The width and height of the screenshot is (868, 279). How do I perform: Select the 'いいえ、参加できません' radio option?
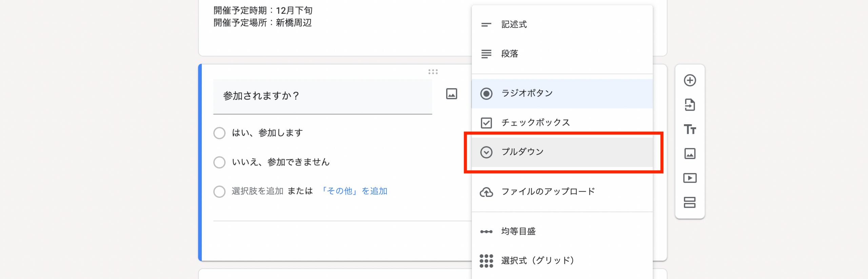coord(219,162)
